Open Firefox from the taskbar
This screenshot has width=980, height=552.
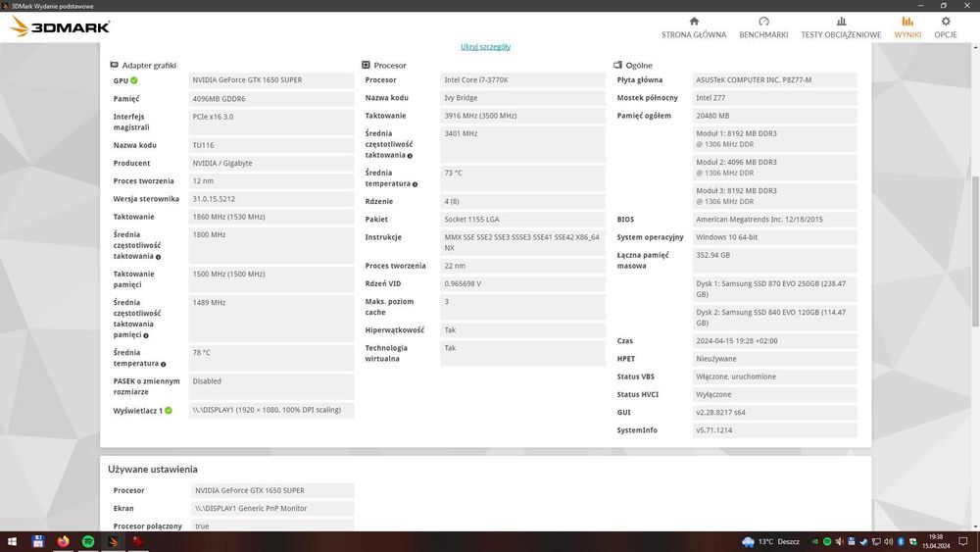click(63, 541)
